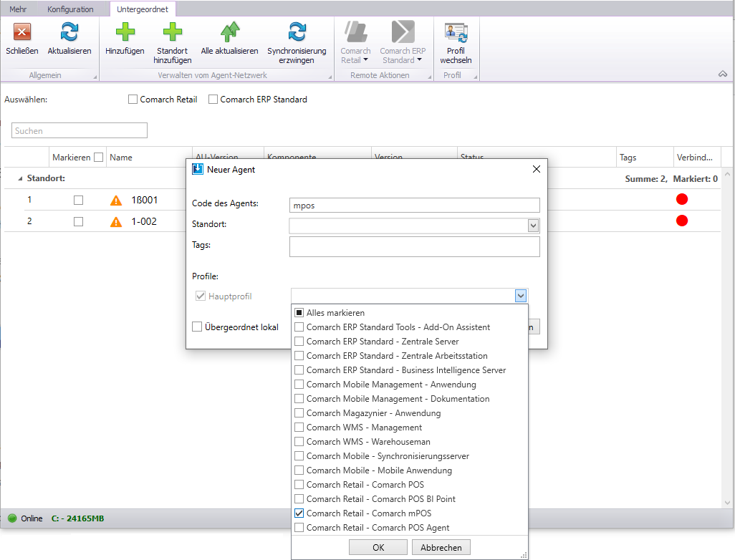The width and height of the screenshot is (735, 560).
Task: Click the agent list vertical scrollbar
Action: 727,338
